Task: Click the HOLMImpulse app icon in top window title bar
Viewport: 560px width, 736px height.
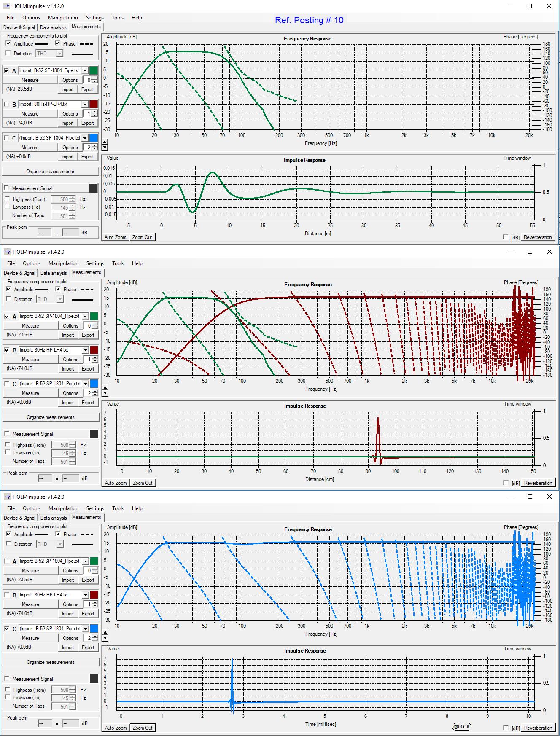Action: coord(7,6)
